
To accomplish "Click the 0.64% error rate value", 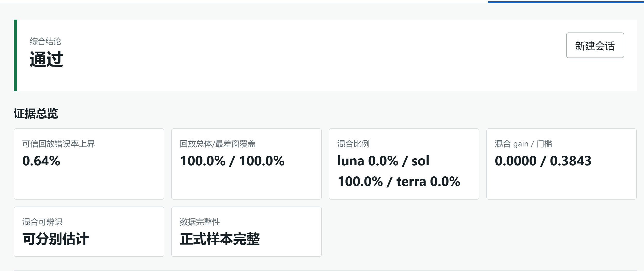I will (41, 161).
